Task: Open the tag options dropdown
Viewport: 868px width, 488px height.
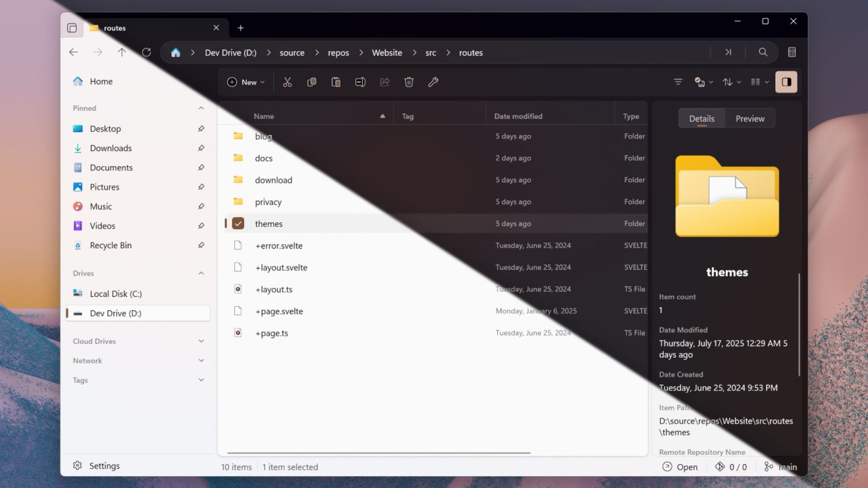Action: (704, 82)
